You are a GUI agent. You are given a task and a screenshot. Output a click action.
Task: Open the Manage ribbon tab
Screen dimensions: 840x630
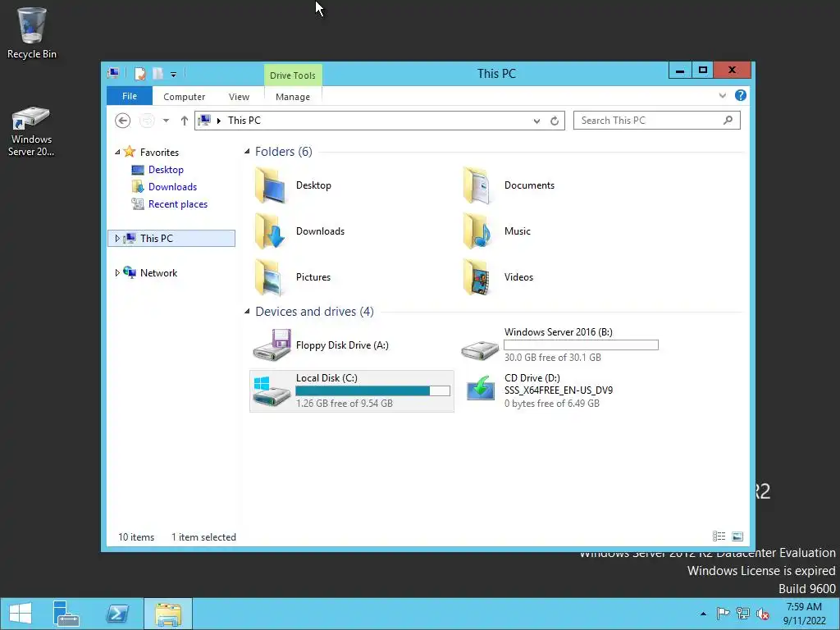click(x=293, y=97)
